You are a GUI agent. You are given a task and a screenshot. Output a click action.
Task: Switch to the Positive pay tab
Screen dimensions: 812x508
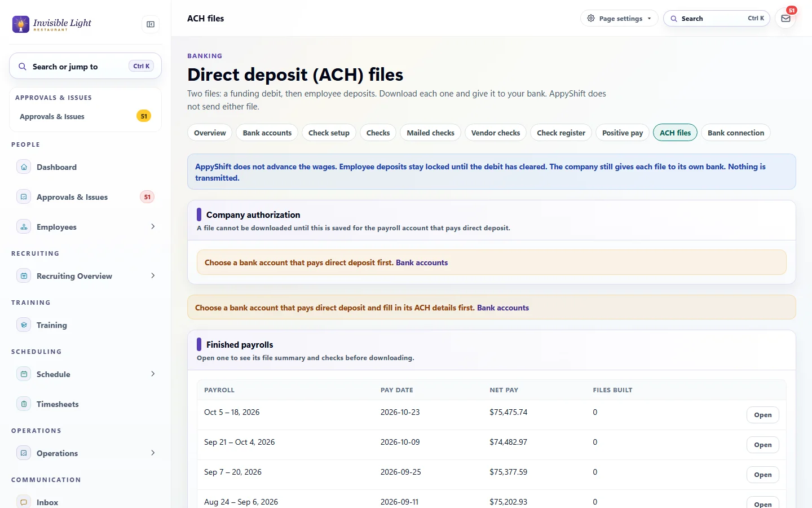(623, 133)
